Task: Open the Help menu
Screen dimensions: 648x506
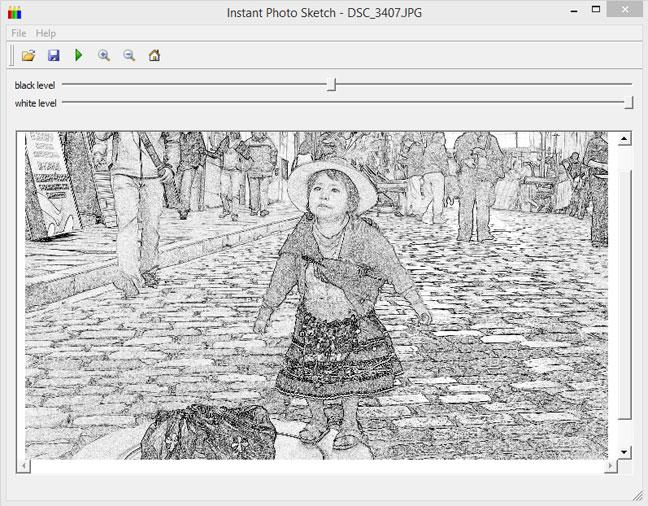Action: coord(45,33)
